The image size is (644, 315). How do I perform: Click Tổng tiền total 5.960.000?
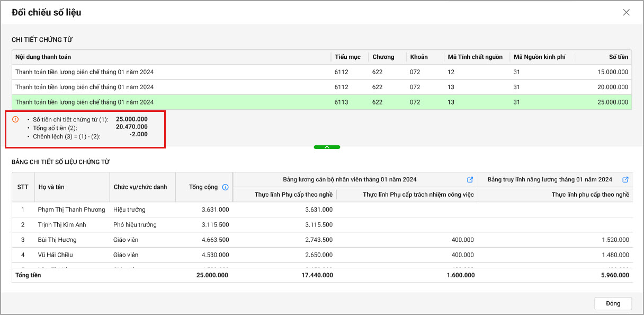coord(614,275)
